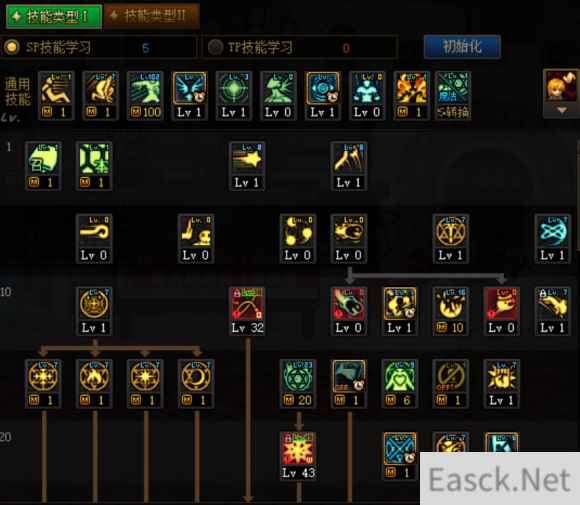Image resolution: width=580 pixels, height=505 pixels.
Task: Click the shooting star skill Lv 1
Action: coord(247,166)
